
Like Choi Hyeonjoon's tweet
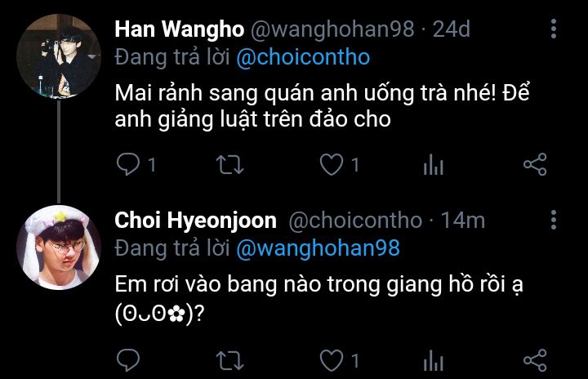point(332,360)
